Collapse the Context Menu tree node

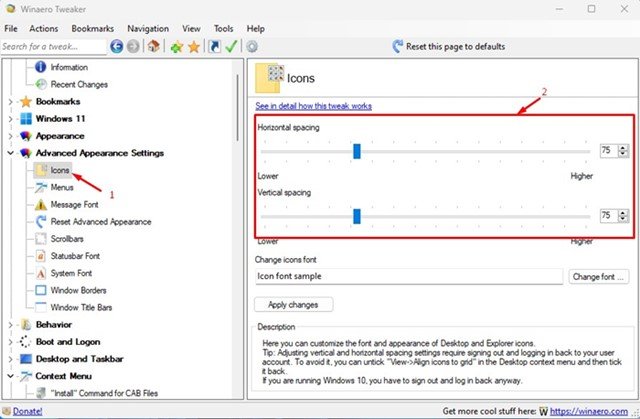11,376
